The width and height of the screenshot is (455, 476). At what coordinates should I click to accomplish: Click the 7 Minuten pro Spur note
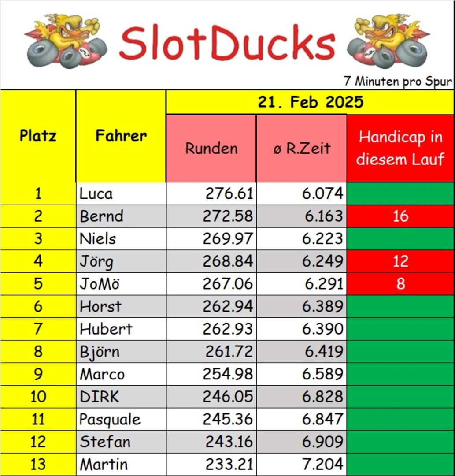coord(398,81)
